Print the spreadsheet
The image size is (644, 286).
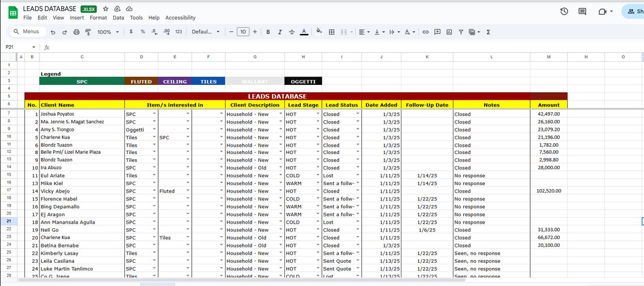pos(76,32)
